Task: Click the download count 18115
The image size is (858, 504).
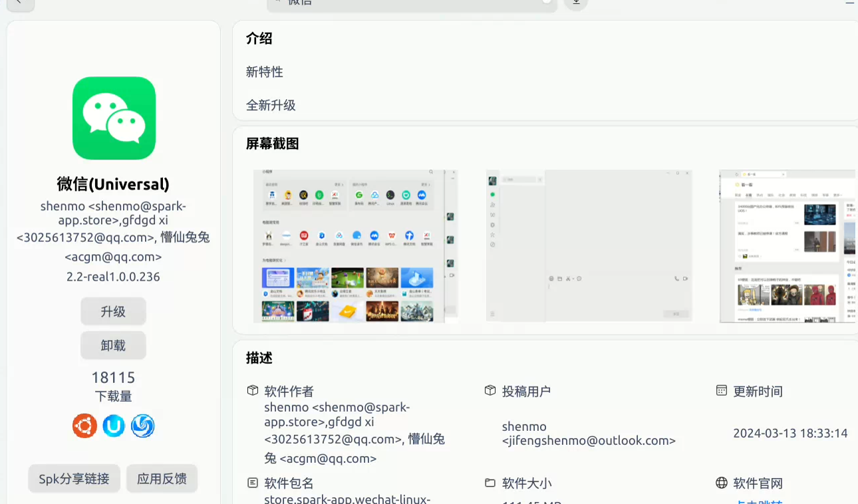Action: click(x=114, y=378)
